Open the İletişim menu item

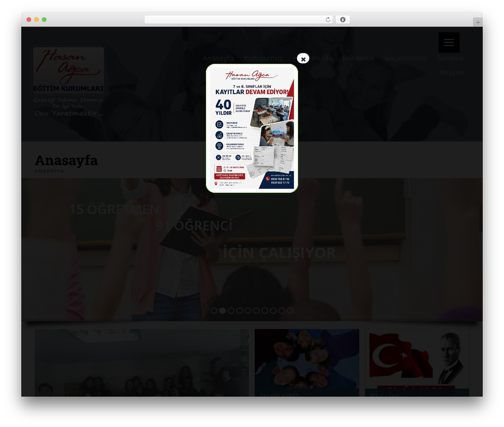[x=452, y=73]
